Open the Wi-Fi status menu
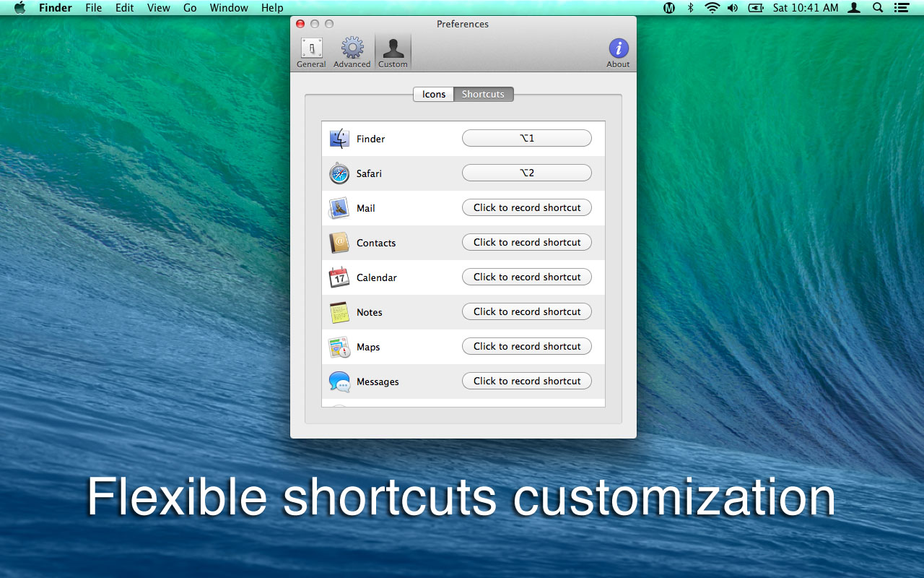Image resolution: width=924 pixels, height=578 pixels. [x=712, y=8]
